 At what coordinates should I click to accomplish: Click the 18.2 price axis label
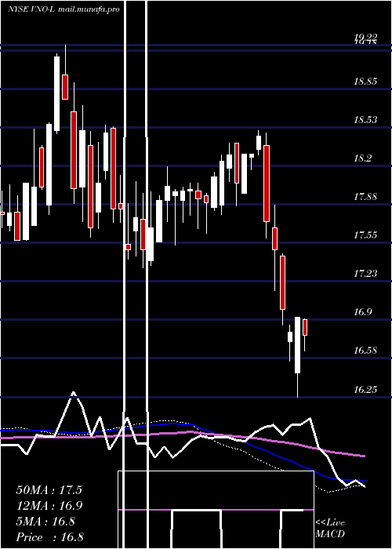tap(362, 158)
